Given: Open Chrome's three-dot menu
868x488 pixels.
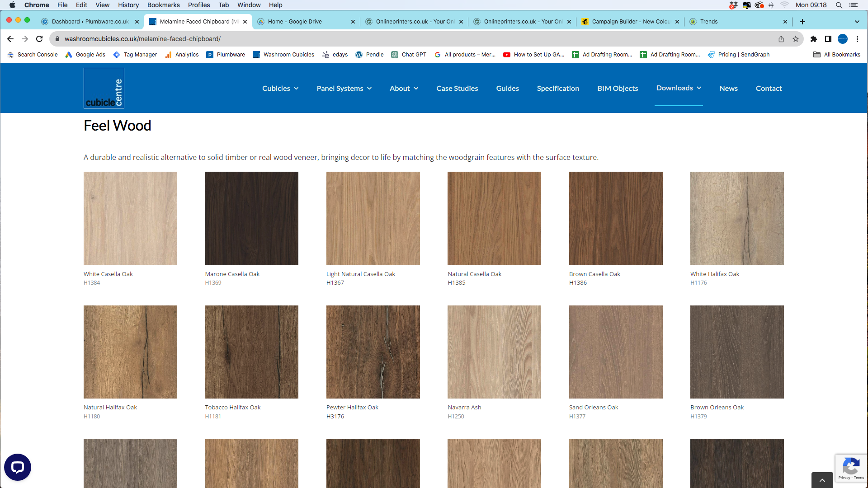Looking at the screenshot, I should point(857,39).
